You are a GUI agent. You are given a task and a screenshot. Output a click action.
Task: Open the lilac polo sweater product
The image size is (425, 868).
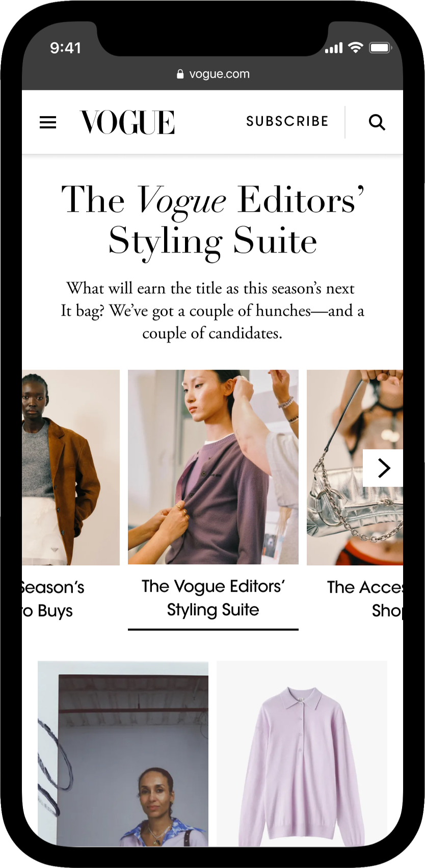(302, 753)
